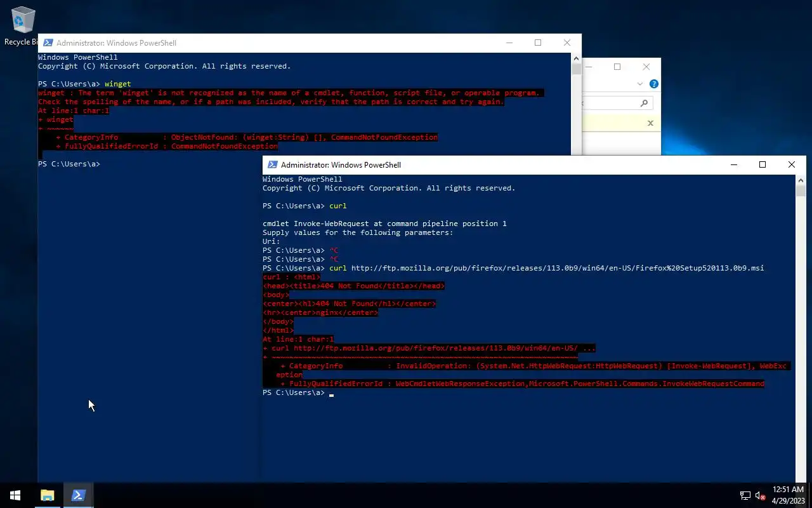Click front window title 'Administrator: Windows PowerShell'

pos(341,164)
